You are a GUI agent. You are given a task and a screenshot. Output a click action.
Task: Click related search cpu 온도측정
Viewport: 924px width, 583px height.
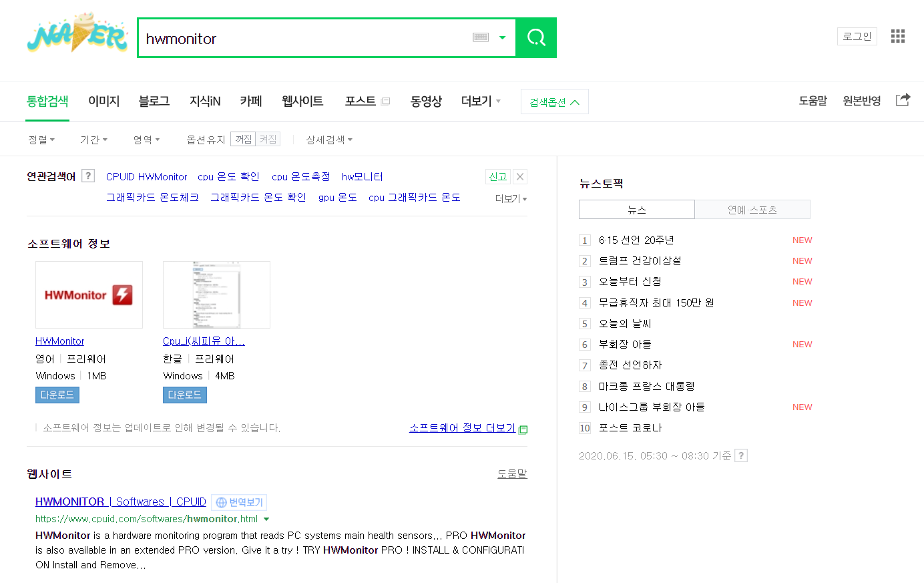[301, 176]
